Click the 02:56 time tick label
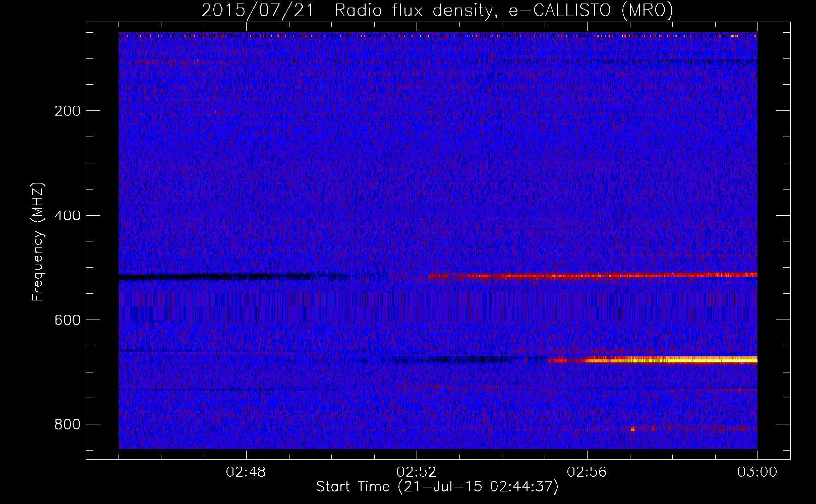This screenshot has width=816, height=504. click(587, 472)
